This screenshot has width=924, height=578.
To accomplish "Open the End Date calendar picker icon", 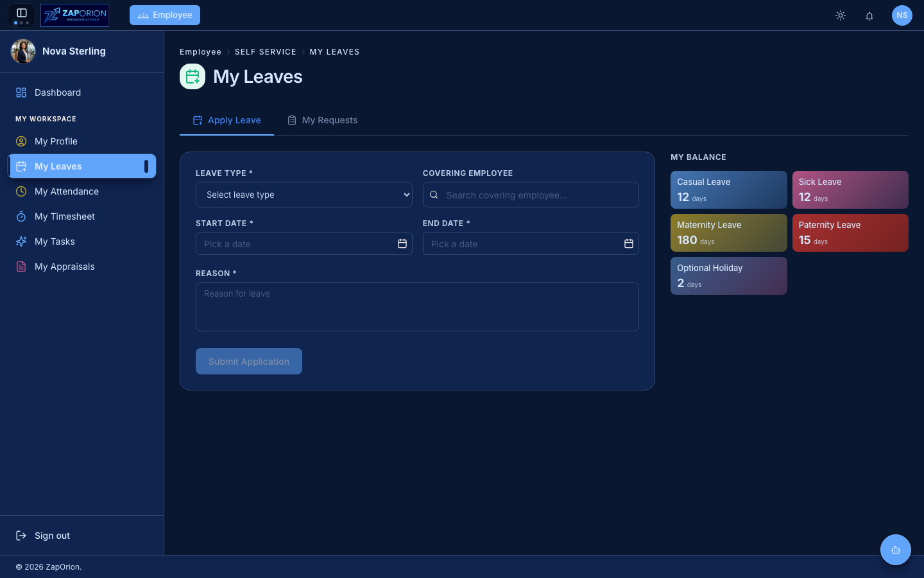I will (x=629, y=243).
